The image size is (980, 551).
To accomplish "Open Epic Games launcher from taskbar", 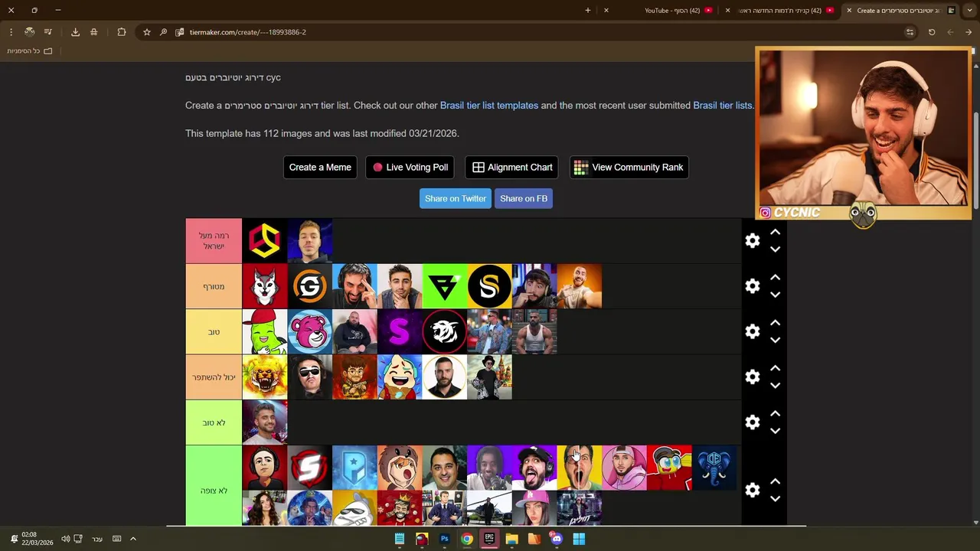I will point(489,539).
